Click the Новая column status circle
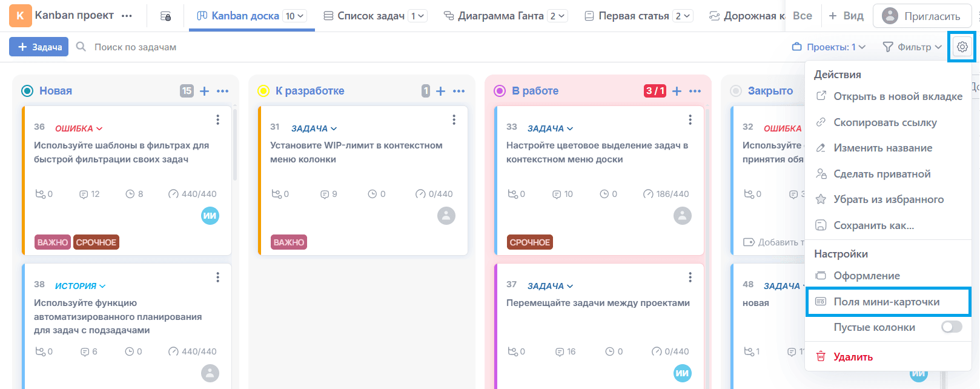The image size is (980, 389). pos(27,91)
